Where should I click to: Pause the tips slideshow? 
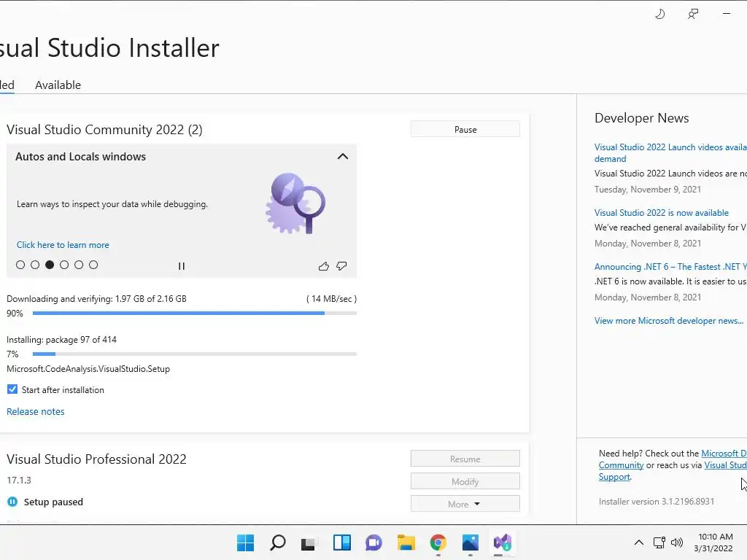click(x=182, y=266)
